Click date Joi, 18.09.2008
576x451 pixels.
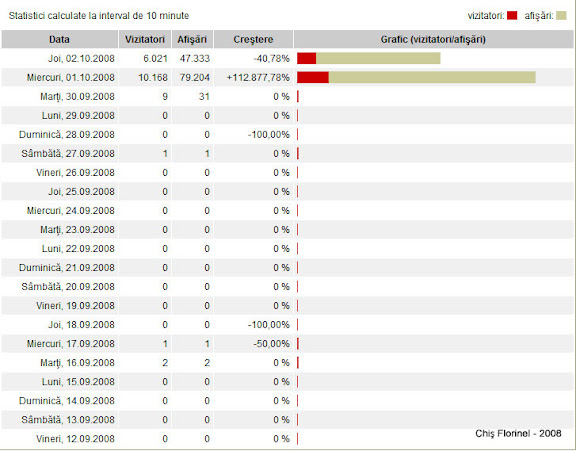(x=81, y=325)
